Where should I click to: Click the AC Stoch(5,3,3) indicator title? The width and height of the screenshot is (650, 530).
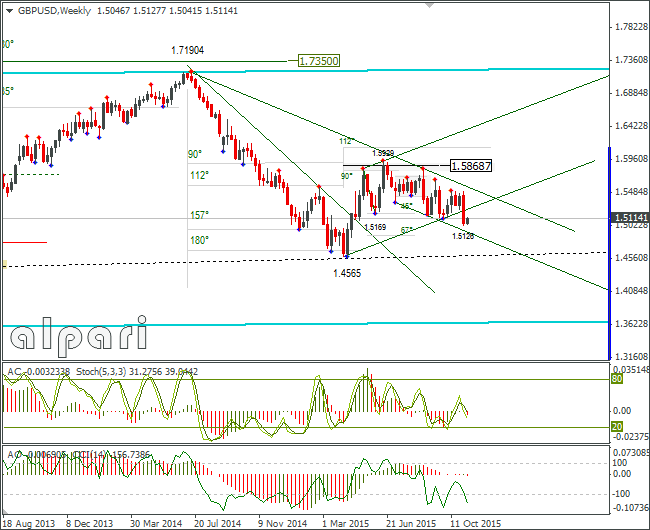click(102, 372)
